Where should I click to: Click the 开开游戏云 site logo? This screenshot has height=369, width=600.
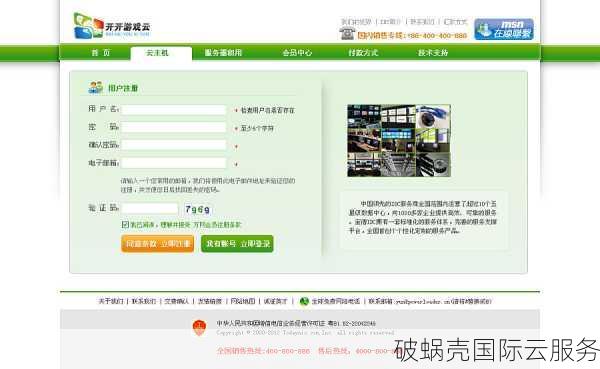point(112,26)
